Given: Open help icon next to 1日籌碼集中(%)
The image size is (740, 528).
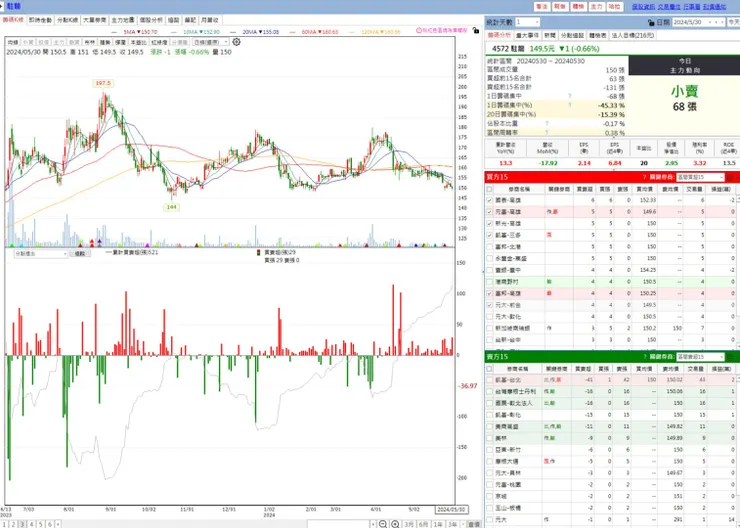Looking at the screenshot, I should [x=570, y=105].
